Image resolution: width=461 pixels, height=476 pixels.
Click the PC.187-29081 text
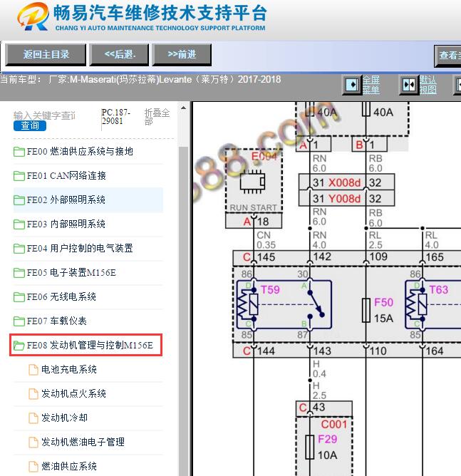click(116, 117)
